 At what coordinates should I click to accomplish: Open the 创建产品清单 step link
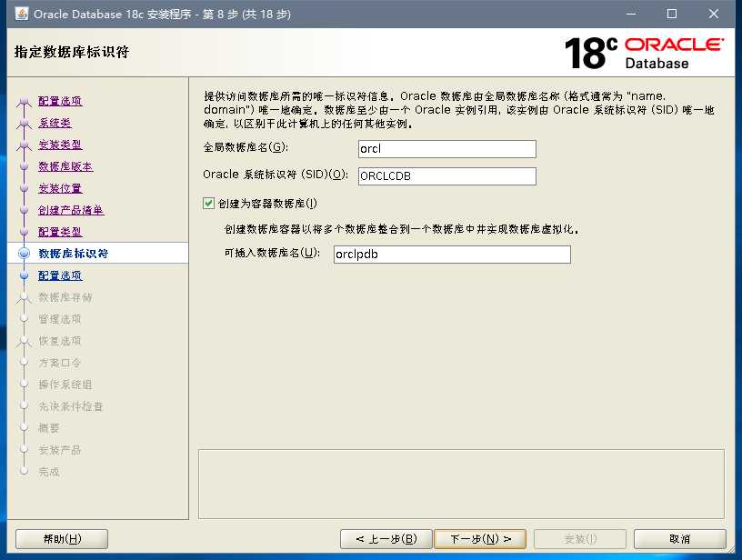point(71,210)
